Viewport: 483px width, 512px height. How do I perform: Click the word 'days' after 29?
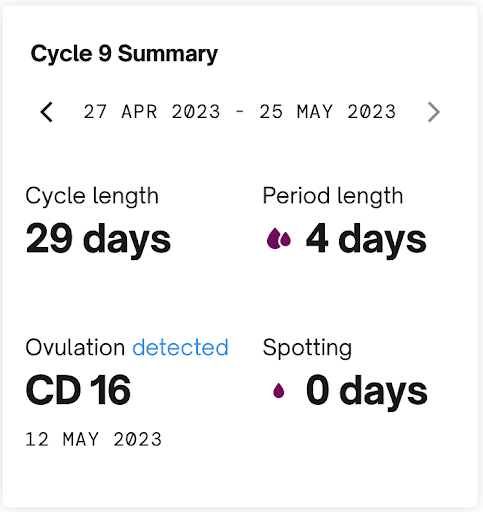[x=127, y=240]
